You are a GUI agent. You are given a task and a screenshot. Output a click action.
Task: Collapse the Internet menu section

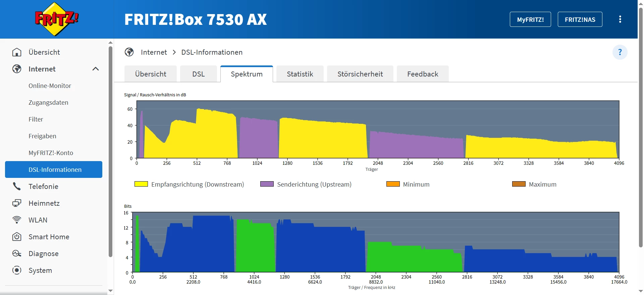(x=96, y=69)
